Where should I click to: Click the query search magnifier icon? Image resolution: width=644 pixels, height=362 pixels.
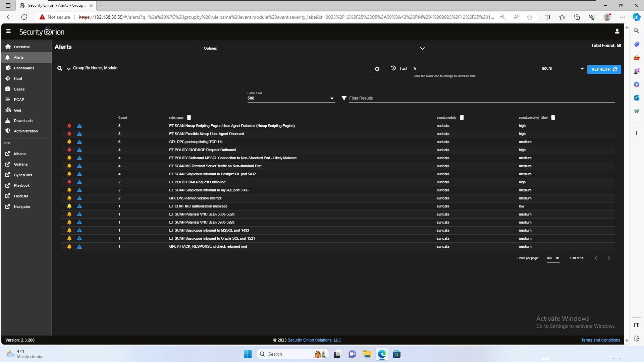[60, 68]
